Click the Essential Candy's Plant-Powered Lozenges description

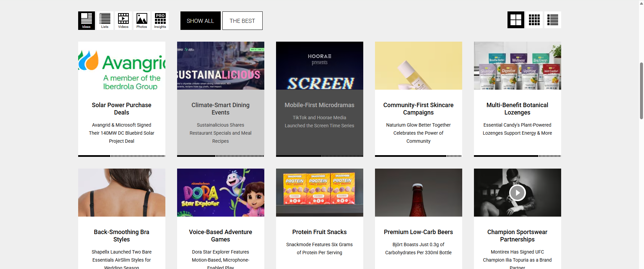point(518,129)
